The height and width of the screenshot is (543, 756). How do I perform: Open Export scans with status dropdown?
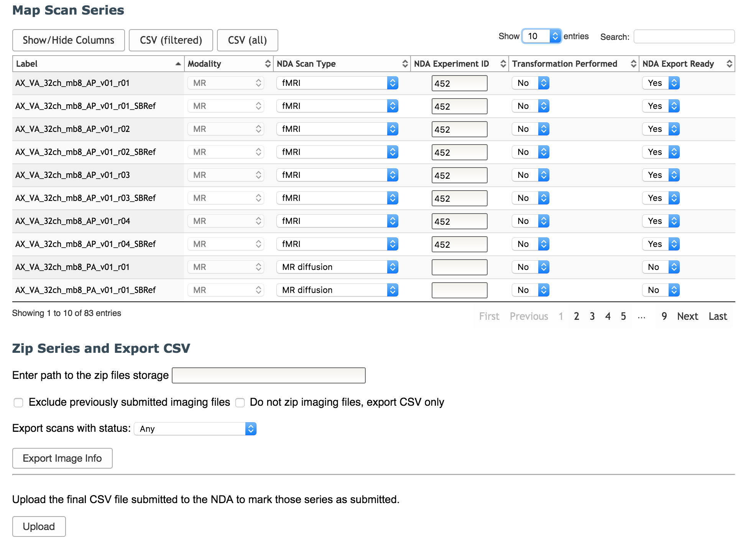click(195, 429)
